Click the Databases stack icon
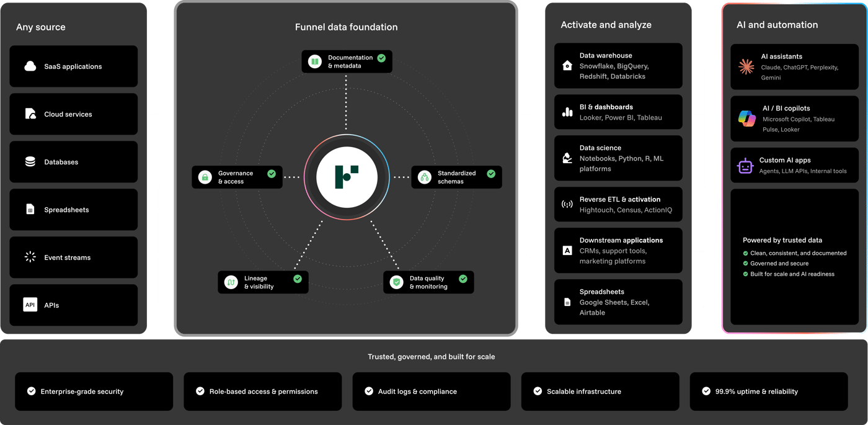Viewport: 868px width, 425px height. coord(30,162)
